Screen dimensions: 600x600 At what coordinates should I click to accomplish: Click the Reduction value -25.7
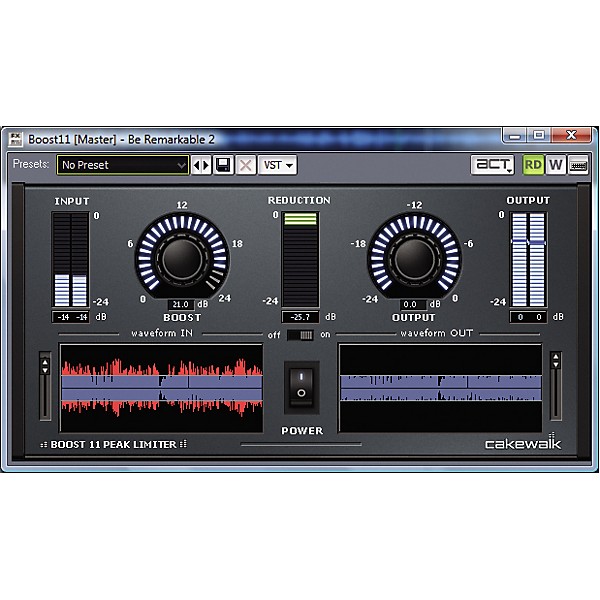(300, 317)
